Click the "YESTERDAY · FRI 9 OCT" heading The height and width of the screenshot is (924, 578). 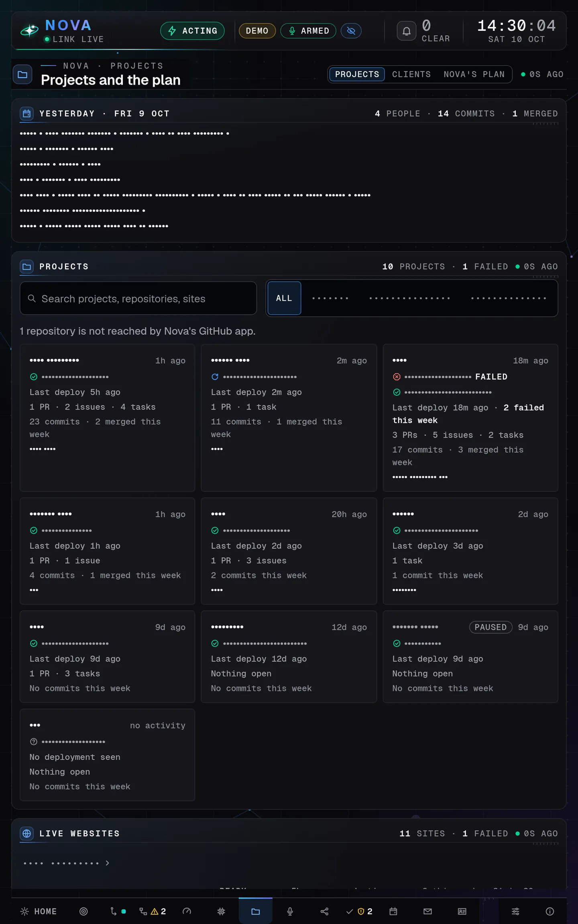(104, 113)
